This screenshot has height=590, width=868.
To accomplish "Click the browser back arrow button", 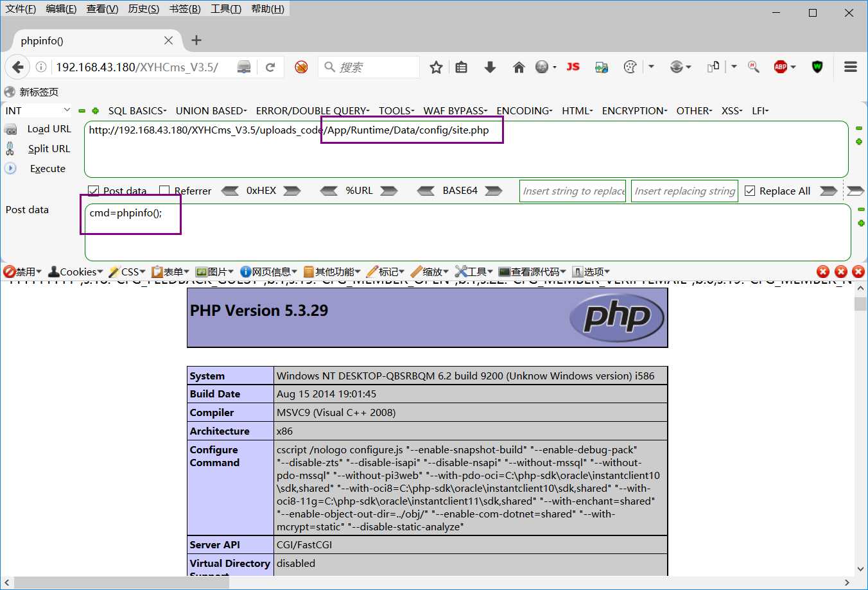I will tap(18, 67).
